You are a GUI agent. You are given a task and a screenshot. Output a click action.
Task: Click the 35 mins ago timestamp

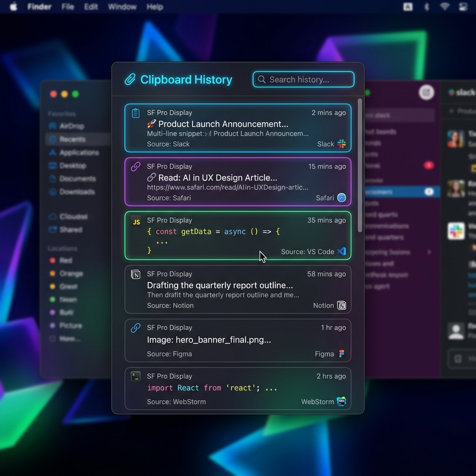click(326, 220)
